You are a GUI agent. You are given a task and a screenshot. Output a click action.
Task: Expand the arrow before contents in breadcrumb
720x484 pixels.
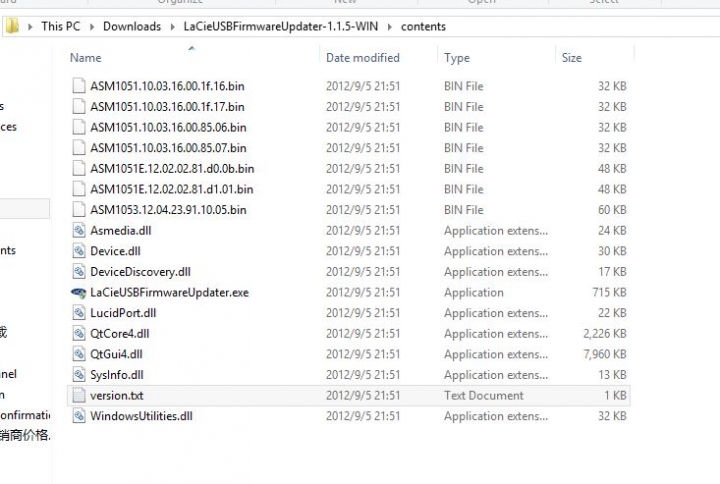click(390, 27)
